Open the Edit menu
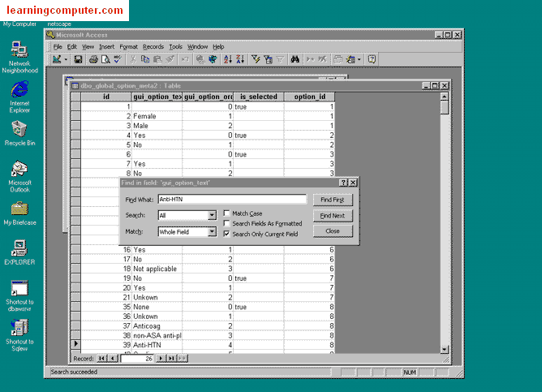Viewport: 542px width, 392px height. [x=71, y=47]
